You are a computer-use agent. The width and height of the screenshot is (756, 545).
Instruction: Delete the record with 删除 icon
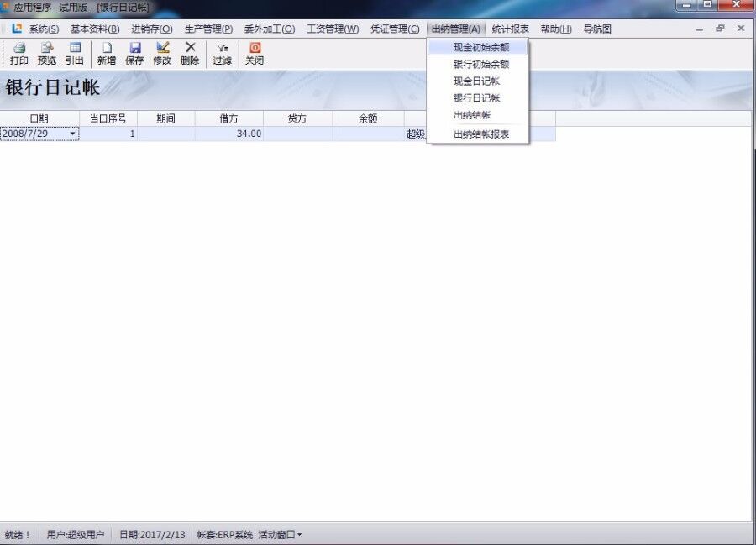pyautogui.click(x=190, y=54)
